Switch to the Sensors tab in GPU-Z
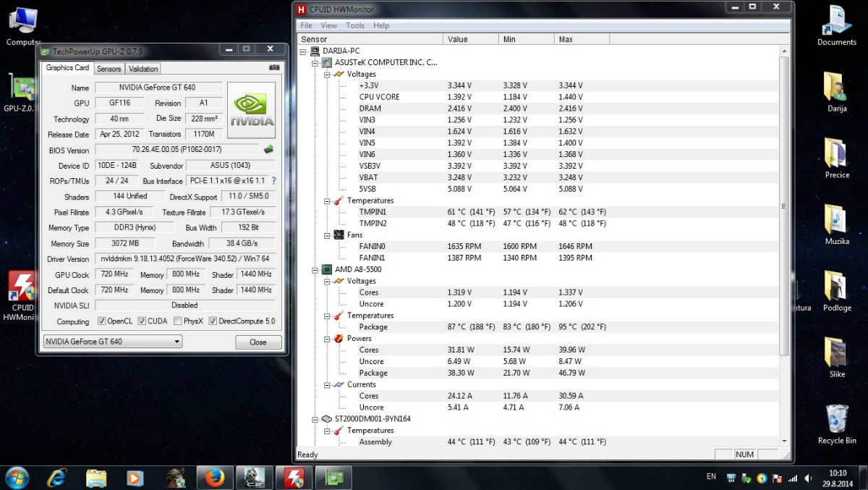Viewport: 868px width, 490px height. click(x=109, y=69)
